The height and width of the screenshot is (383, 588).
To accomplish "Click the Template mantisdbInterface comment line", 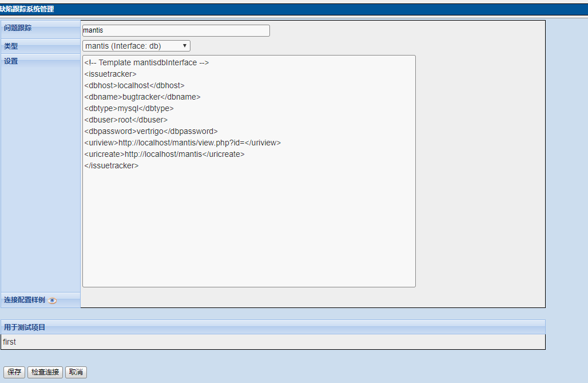I will point(146,62).
